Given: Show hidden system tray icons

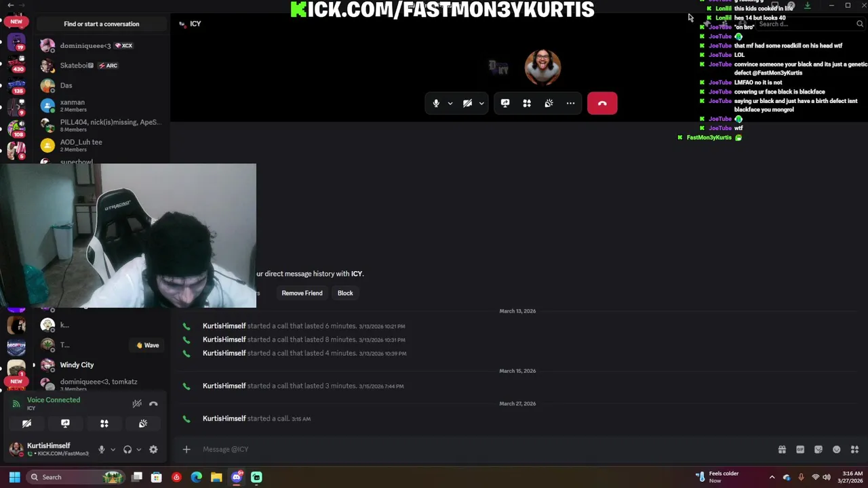Looking at the screenshot, I should click(x=772, y=477).
